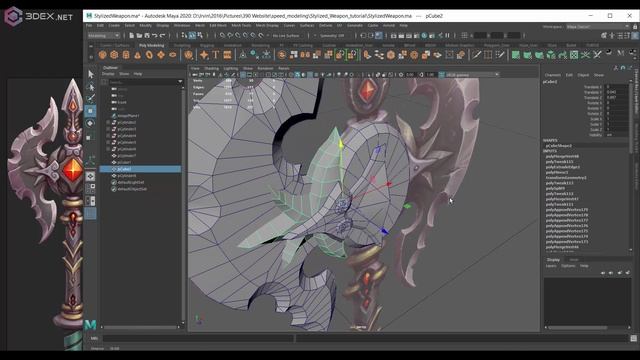This screenshot has height=360, width=640.
Task: Open the Workspace selector dropdown
Action: point(598,27)
